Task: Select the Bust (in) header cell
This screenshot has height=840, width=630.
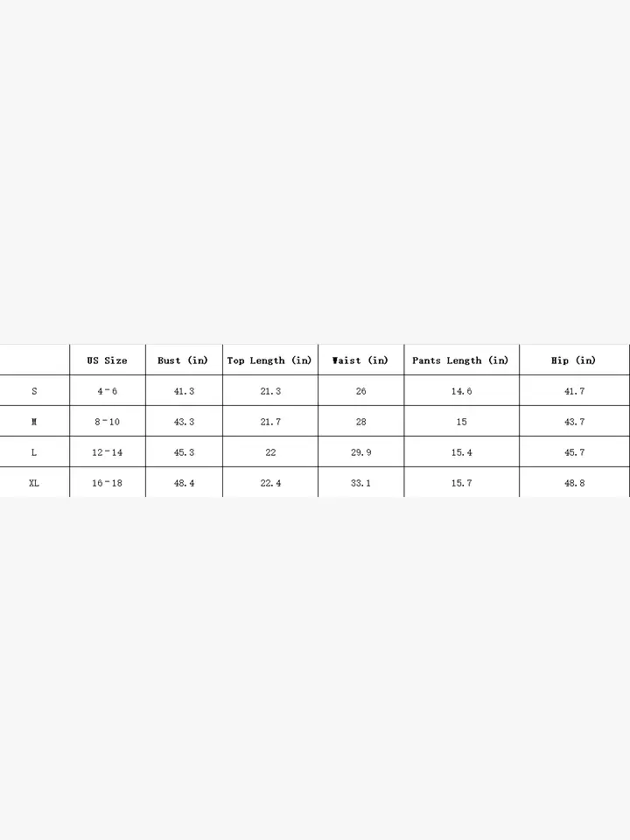Action: [184, 360]
